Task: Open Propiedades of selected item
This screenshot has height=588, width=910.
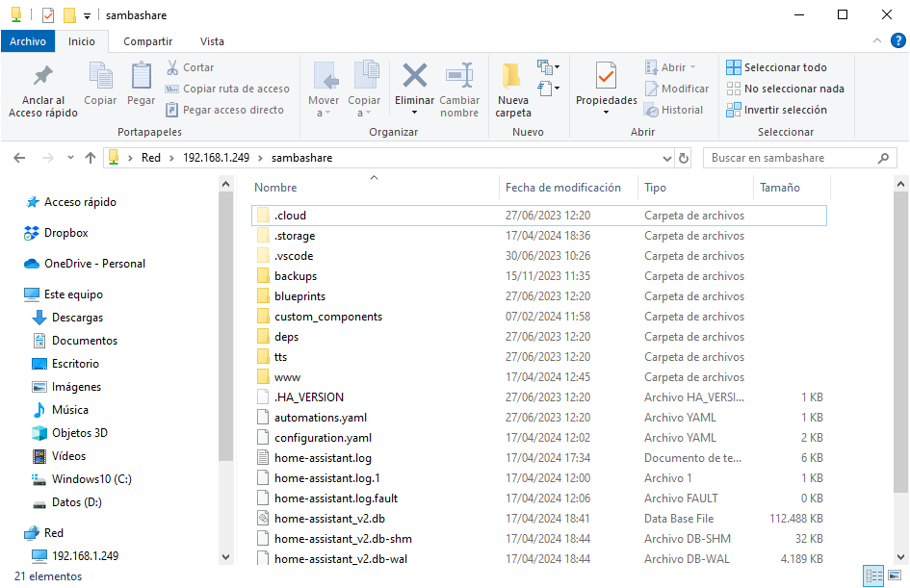Action: tap(606, 83)
